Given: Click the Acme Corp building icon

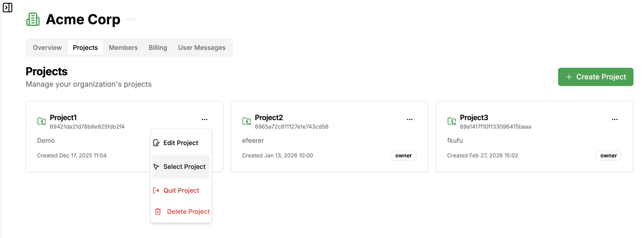Looking at the screenshot, I should pos(33,19).
